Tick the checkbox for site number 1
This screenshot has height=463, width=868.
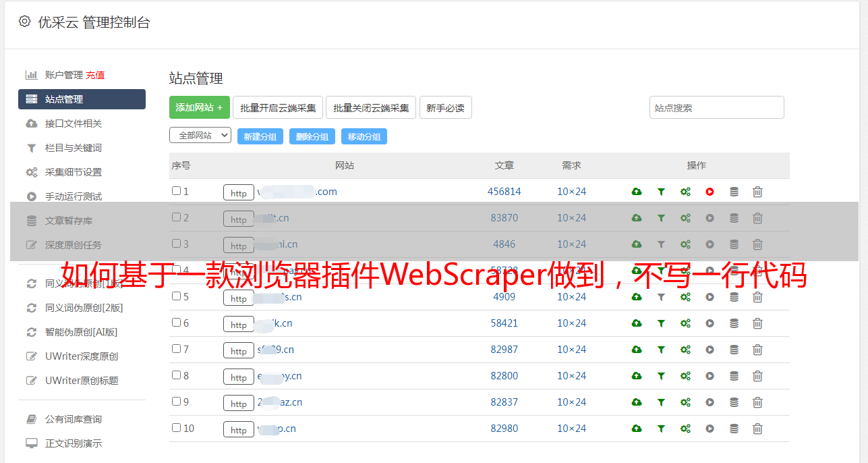[x=176, y=191]
